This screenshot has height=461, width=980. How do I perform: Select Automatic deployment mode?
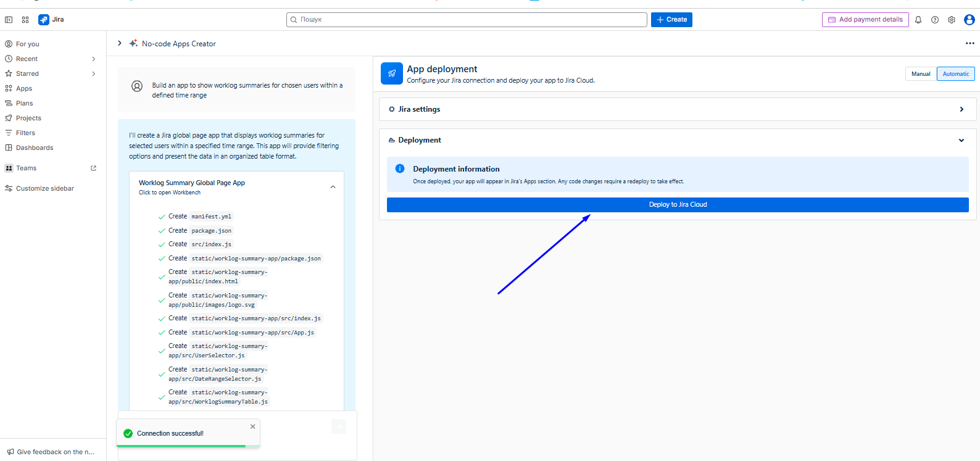click(955, 74)
